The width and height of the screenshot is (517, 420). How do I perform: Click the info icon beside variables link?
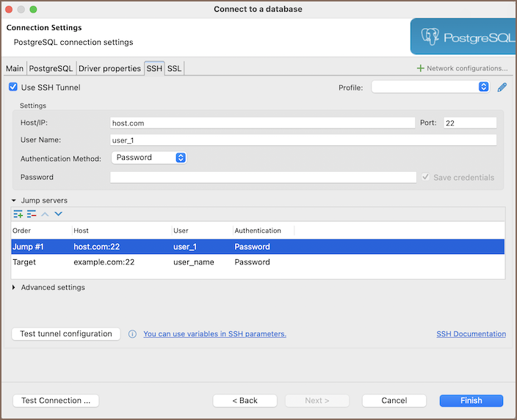click(x=133, y=334)
